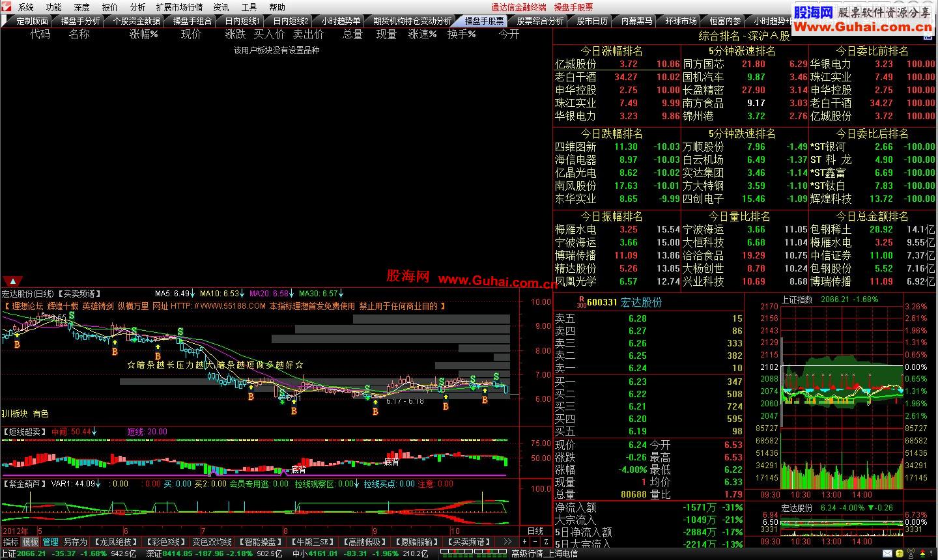Viewport: 938px width, 560px height.
Task: Click the 底背 marker in 短线超卖 panel near September
Action: tap(391, 462)
